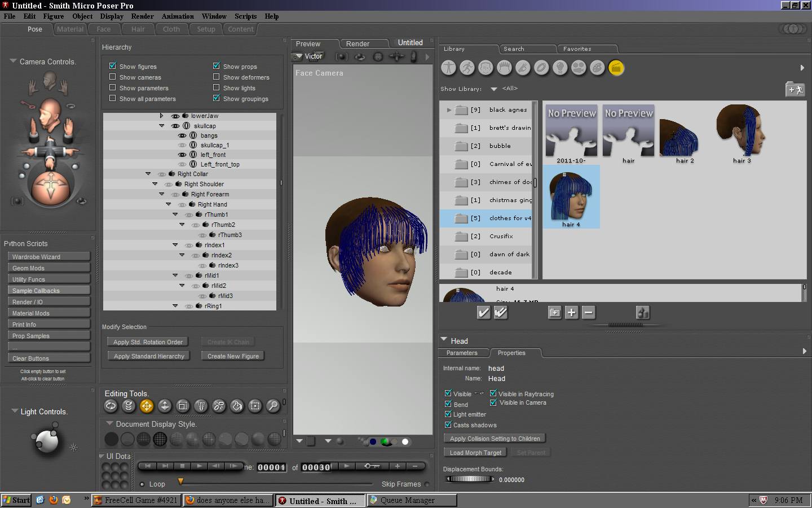Add item to library with plus button
812x508 pixels.
pos(571,313)
